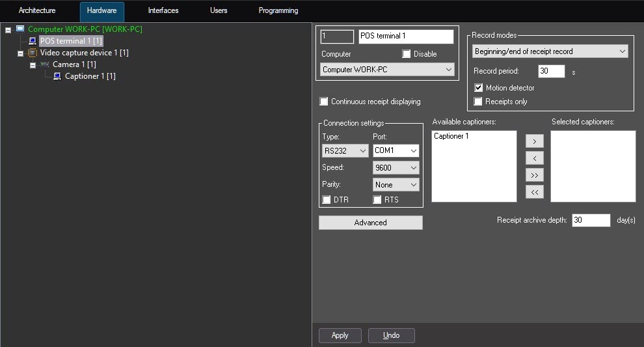This screenshot has width=644, height=347.
Task: Uncheck the Motion detector option
Action: (478, 88)
